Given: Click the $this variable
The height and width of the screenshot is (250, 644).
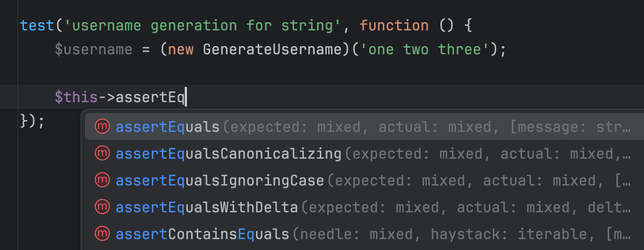Looking at the screenshot, I should coord(76,97).
